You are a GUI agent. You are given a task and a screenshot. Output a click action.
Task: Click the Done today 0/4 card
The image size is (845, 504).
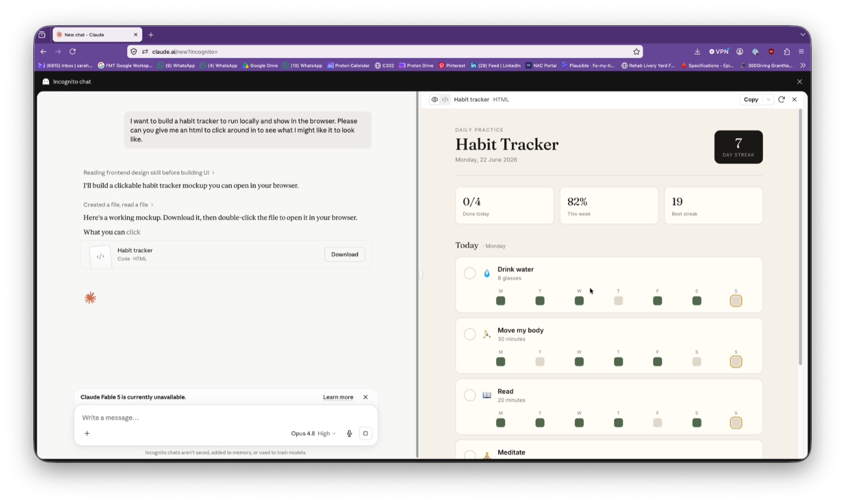click(x=504, y=206)
